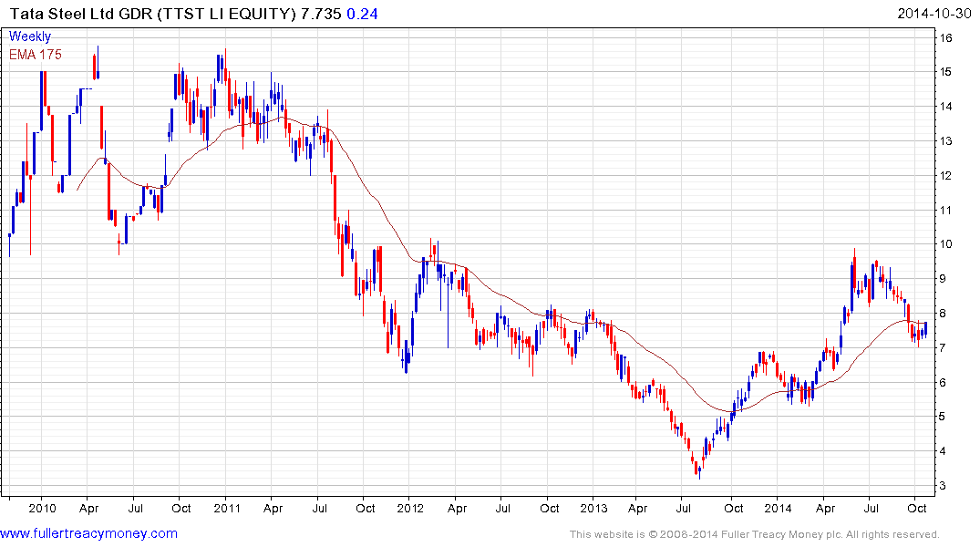Viewport: 980px width, 547px height.
Task: Click the 2010 label on the time axis
Action: pyautogui.click(x=42, y=508)
